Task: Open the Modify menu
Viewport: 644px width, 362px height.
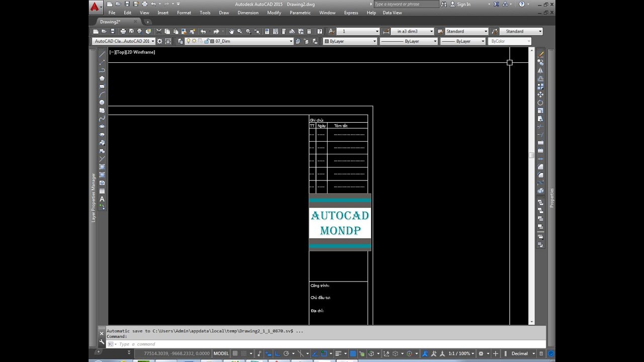Action: [x=274, y=13]
